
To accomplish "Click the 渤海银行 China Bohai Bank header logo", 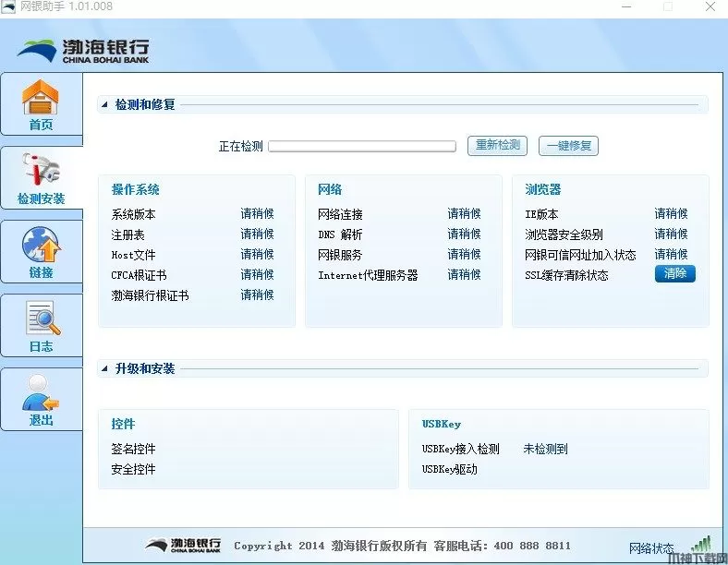I will tap(83, 51).
